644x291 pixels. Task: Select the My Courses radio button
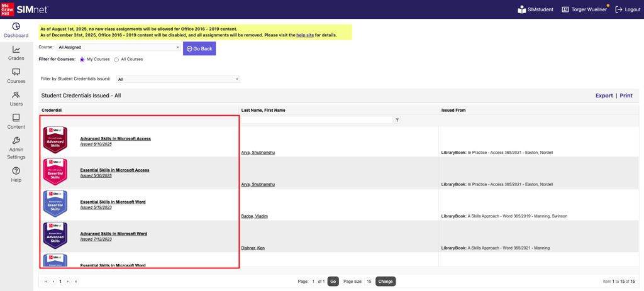(x=82, y=60)
